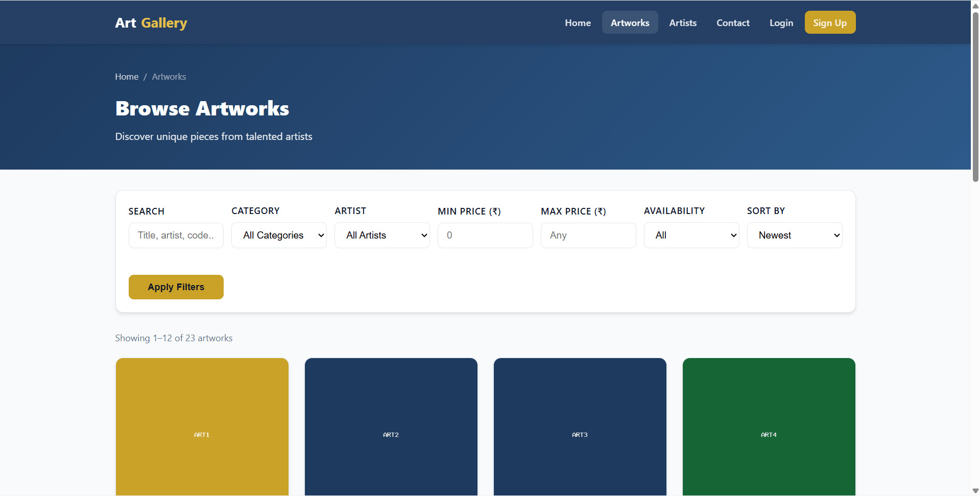Open the Art Gallery logo link

pyautogui.click(x=151, y=23)
